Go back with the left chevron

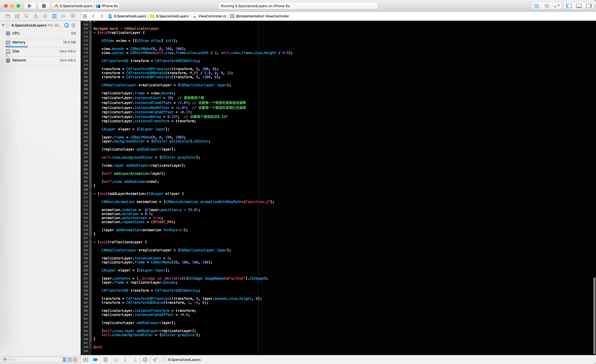[93, 16]
